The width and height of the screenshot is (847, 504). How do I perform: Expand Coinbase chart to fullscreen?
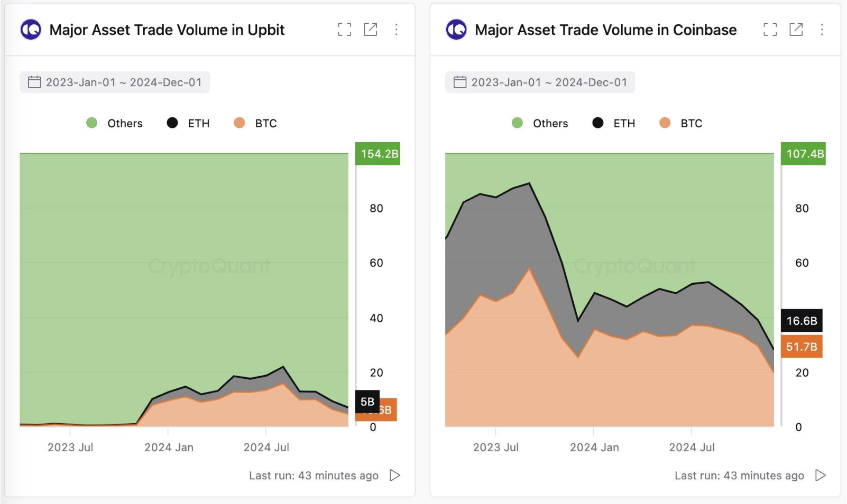(x=770, y=30)
